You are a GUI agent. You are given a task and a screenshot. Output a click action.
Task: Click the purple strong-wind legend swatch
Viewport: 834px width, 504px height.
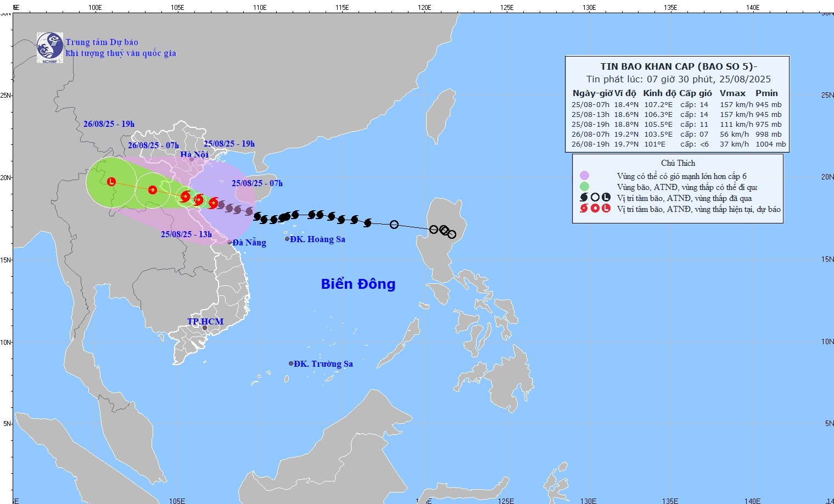(584, 176)
